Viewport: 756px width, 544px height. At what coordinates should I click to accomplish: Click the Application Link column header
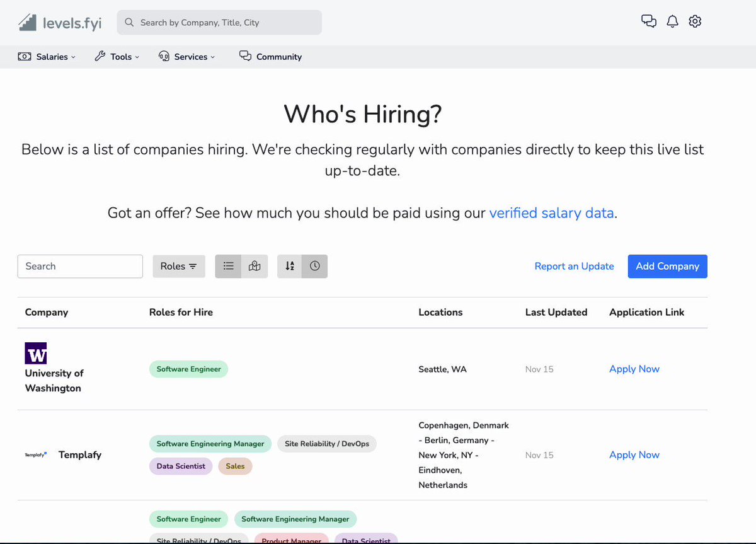pos(647,312)
